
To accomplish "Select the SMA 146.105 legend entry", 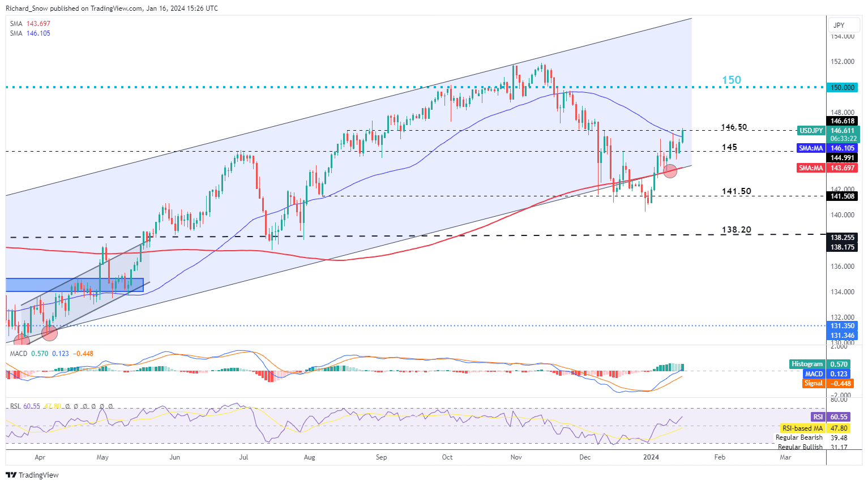I will pos(30,33).
